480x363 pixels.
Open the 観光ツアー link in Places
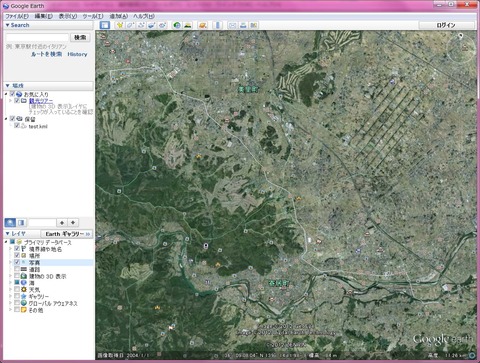click(x=41, y=101)
